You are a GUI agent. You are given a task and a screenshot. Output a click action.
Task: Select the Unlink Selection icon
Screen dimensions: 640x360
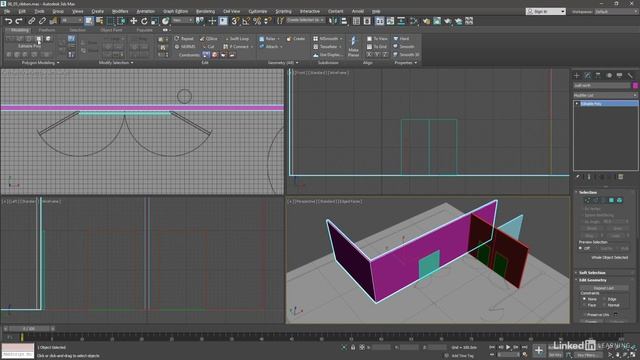[42, 21]
